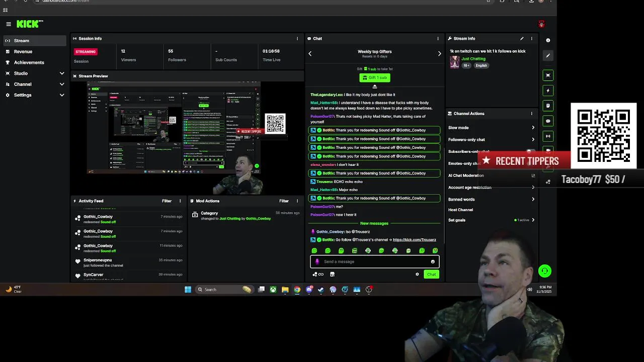Viewport: 644px width, 362px height.
Task: Pick the last green emote in quick row
Action: [x=435, y=250]
